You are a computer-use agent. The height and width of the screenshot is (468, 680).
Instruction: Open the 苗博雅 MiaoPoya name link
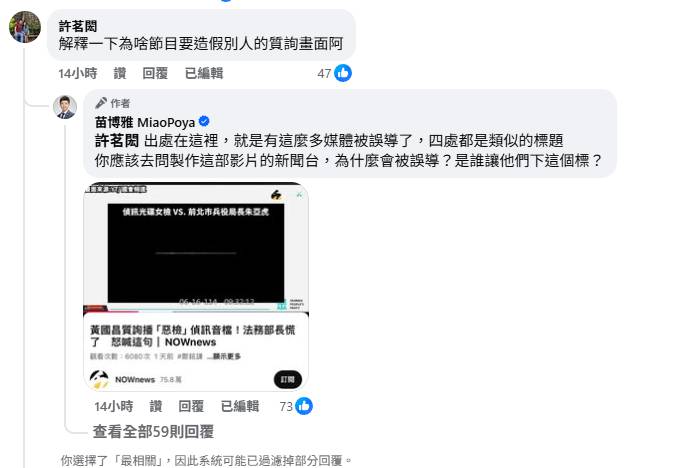(145, 122)
